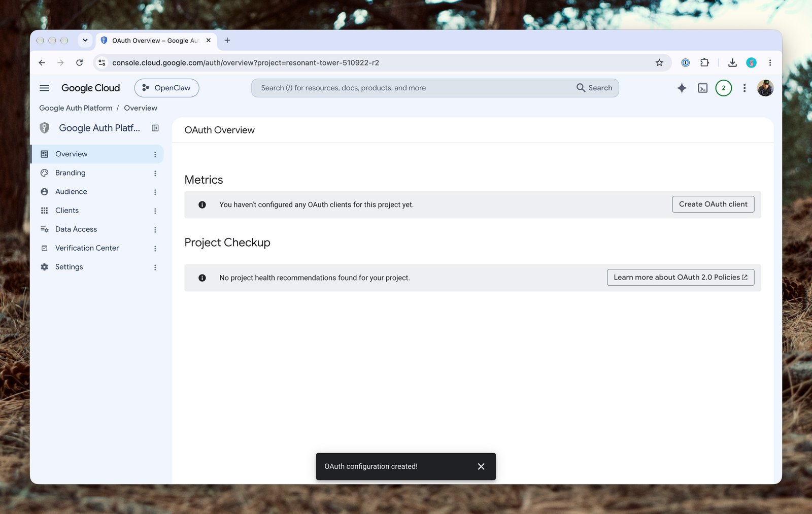Expand the Chrome tab search chevron
Image resolution: width=812 pixels, height=514 pixels.
pyautogui.click(x=85, y=40)
